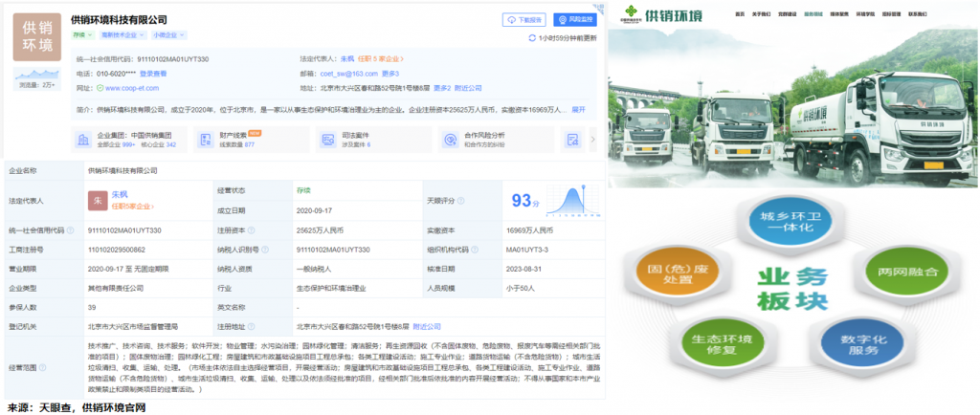Click the 企业集团 building icon
The height and width of the screenshot is (415, 980).
pyautogui.click(x=81, y=141)
